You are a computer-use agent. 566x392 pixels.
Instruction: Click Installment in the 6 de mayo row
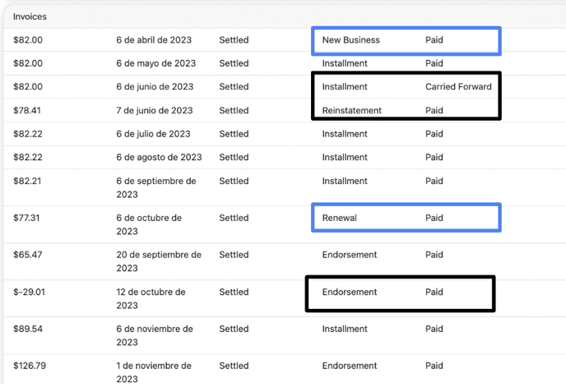click(x=345, y=63)
